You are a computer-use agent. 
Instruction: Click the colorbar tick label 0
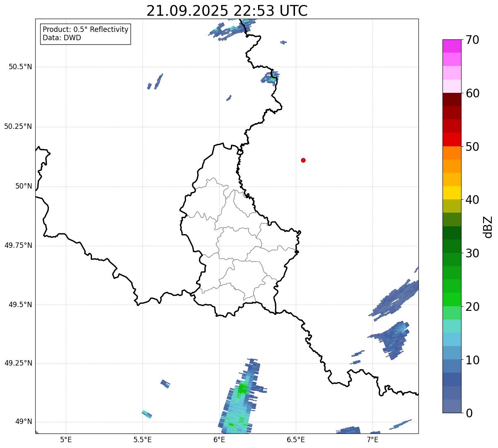pos(469,413)
